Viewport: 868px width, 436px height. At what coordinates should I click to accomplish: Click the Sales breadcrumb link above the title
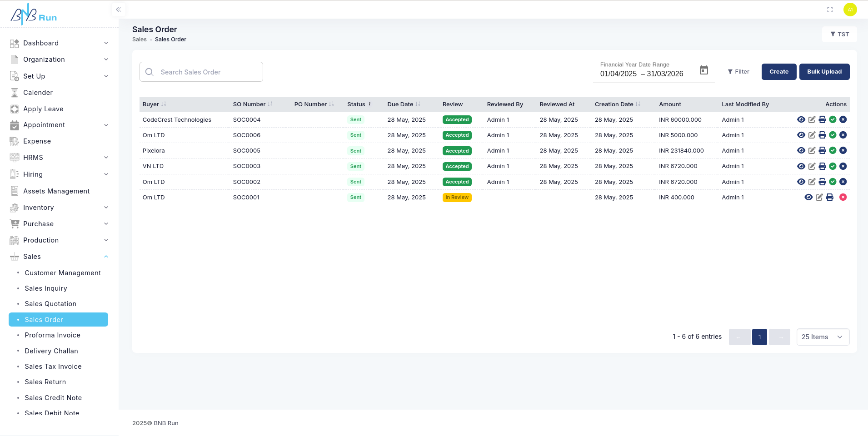point(139,39)
